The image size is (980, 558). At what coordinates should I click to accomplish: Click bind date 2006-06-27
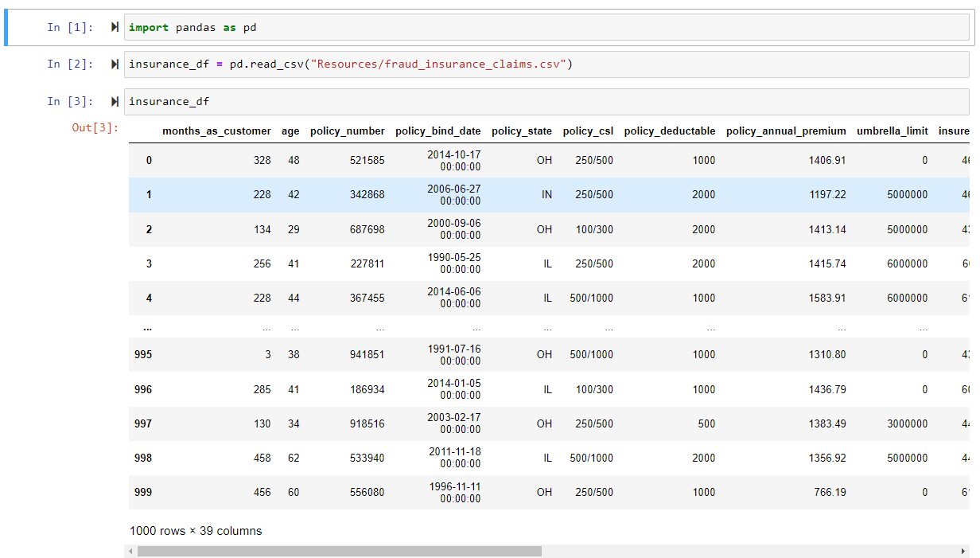454,189
